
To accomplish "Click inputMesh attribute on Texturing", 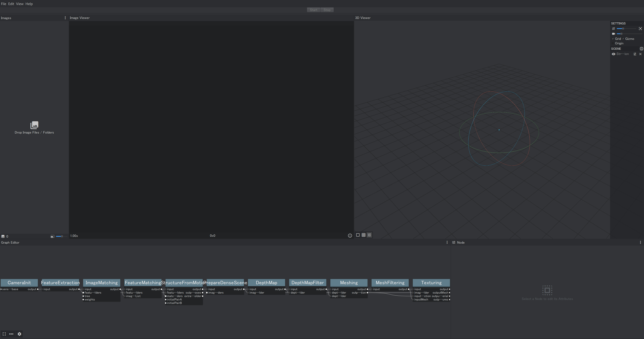I will 421,300.
